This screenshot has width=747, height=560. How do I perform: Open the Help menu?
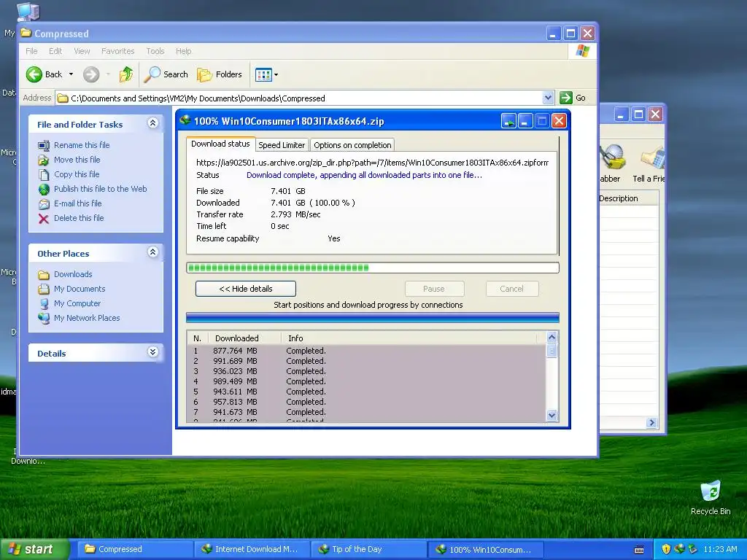click(183, 51)
